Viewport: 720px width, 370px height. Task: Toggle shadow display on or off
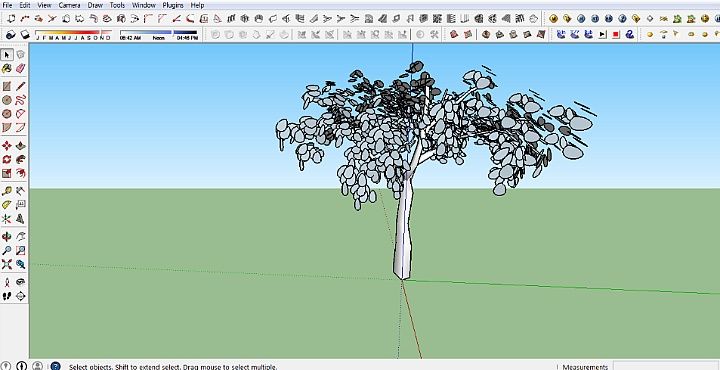25,34
